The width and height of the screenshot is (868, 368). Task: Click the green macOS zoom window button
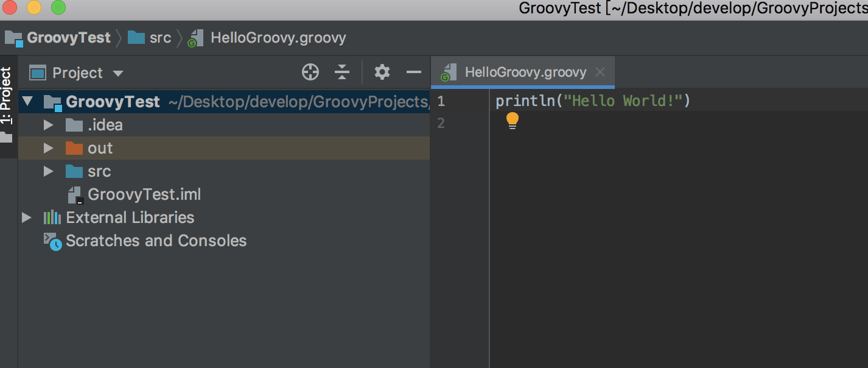pos(58,8)
